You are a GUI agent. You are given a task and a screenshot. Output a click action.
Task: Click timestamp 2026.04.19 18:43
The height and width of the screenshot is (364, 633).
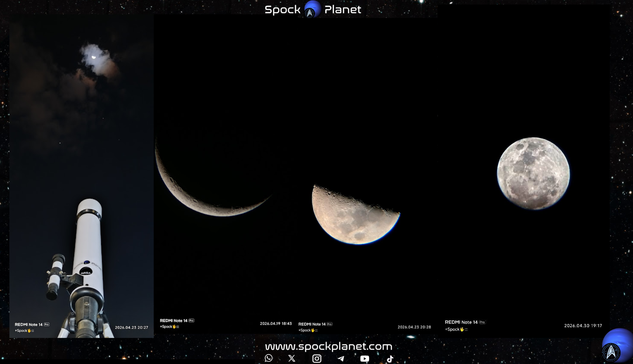(276, 324)
